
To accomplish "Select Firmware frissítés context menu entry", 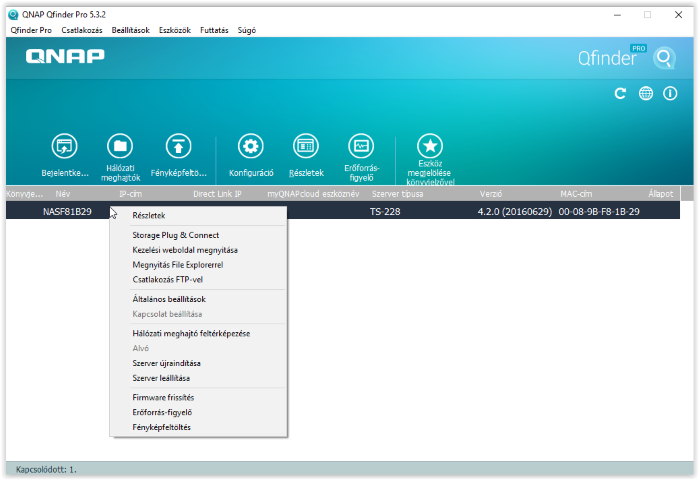I will [163, 397].
